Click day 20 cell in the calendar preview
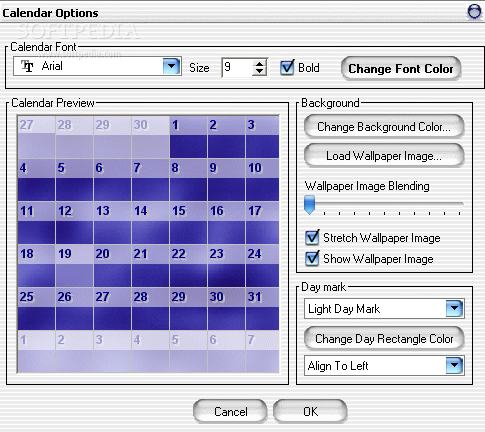 pos(112,266)
